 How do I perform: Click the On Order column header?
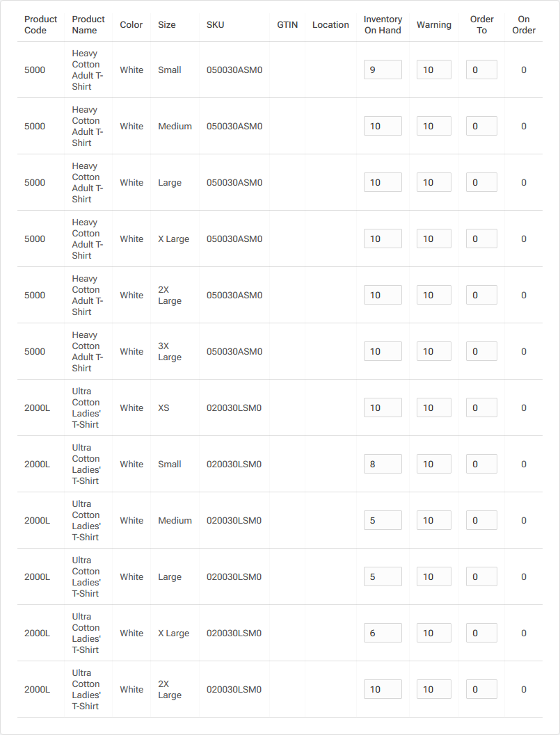[x=523, y=25]
